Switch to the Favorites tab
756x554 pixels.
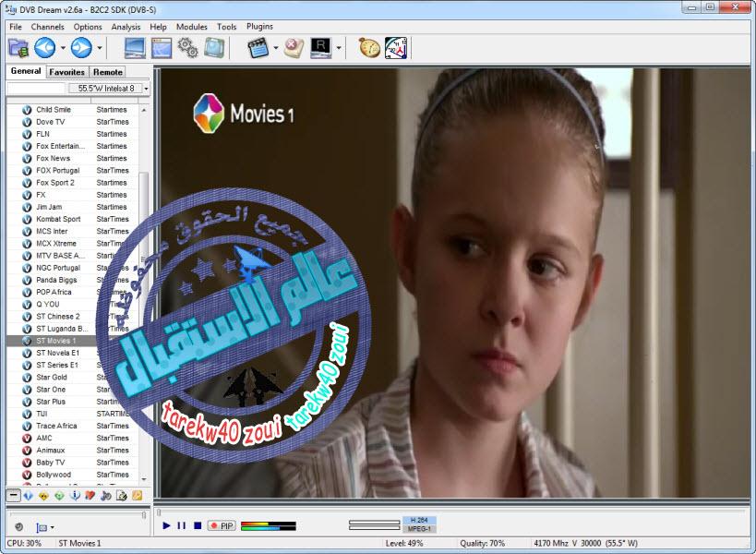[x=67, y=72]
